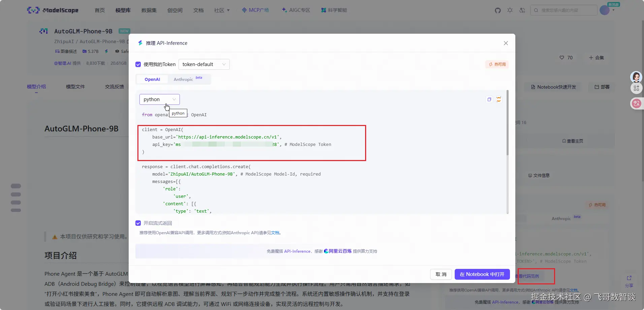Uncheck the 使用我的Token checkbox
This screenshot has height=310, width=644.
pyautogui.click(x=138, y=64)
